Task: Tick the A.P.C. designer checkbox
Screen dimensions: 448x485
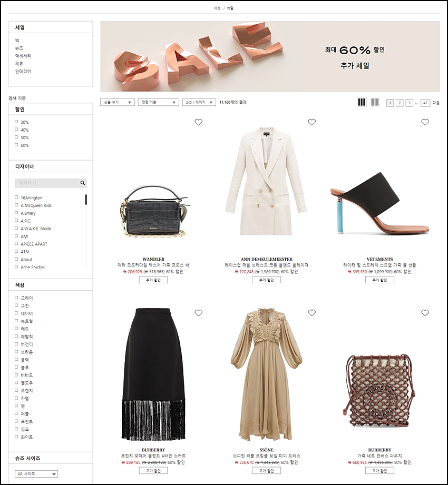Action: coord(16,221)
